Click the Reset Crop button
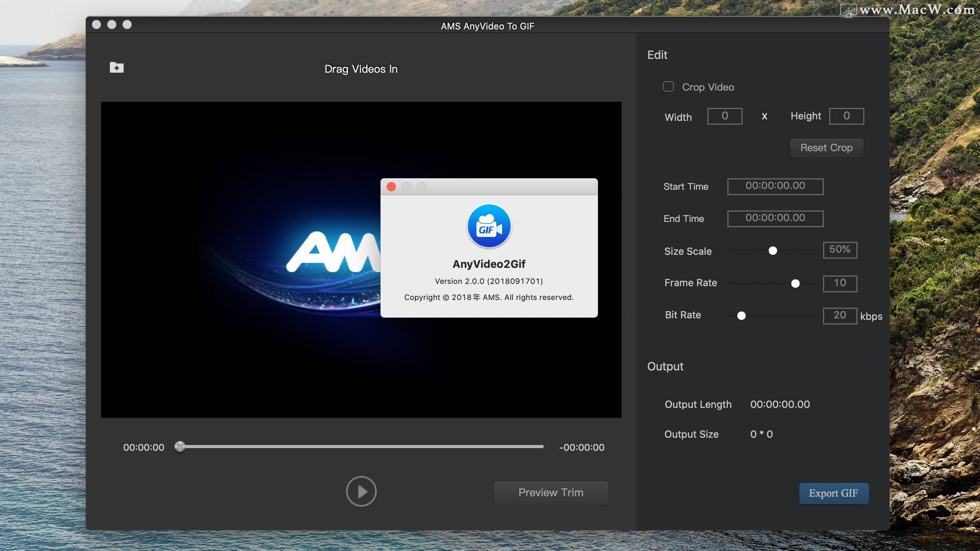 [x=826, y=148]
